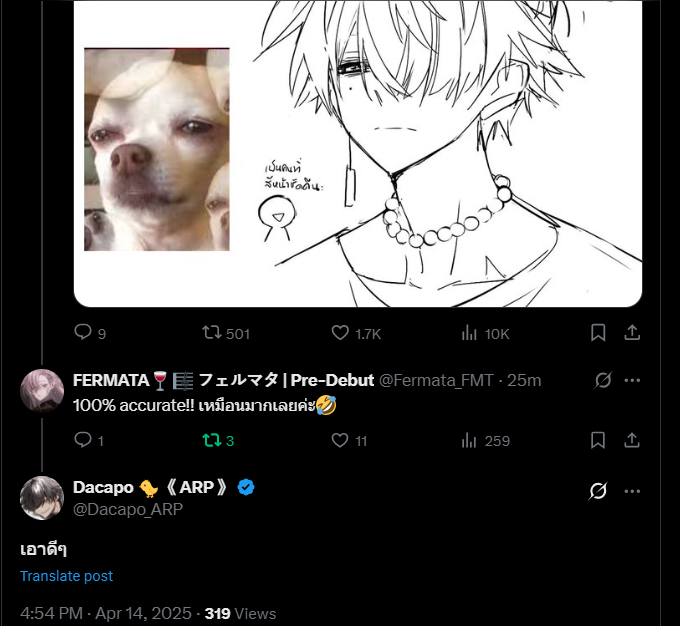Like FERMATA's 100% accurate comment

(340, 440)
